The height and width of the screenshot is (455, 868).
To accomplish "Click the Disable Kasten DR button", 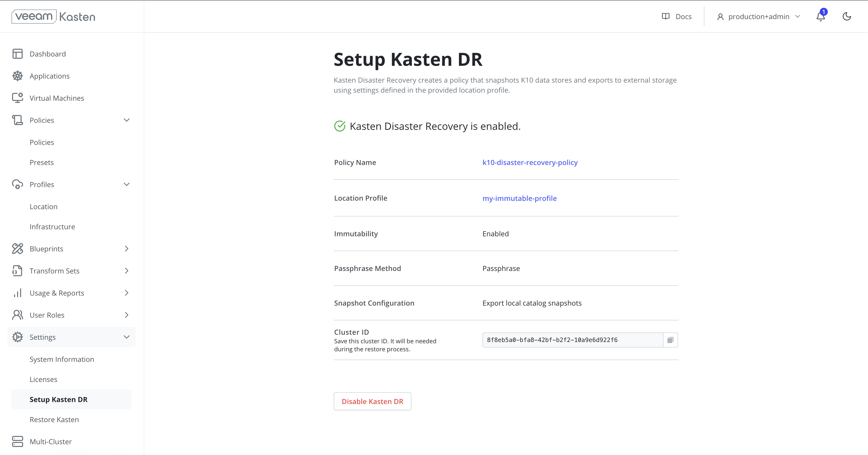I will [372, 402].
